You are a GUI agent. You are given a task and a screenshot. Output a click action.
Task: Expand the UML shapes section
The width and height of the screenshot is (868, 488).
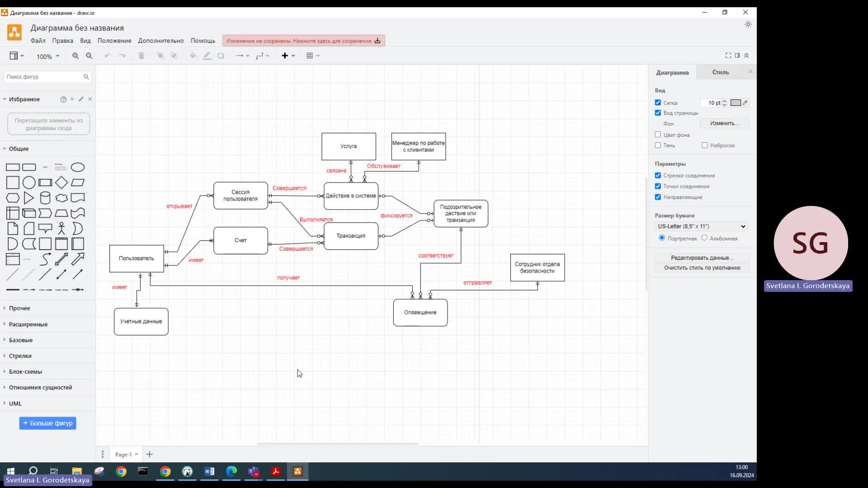coord(15,404)
